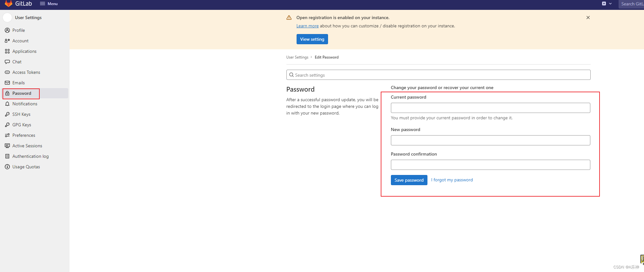644x272 pixels.
Task: Open Applications settings
Action: (35, 51)
